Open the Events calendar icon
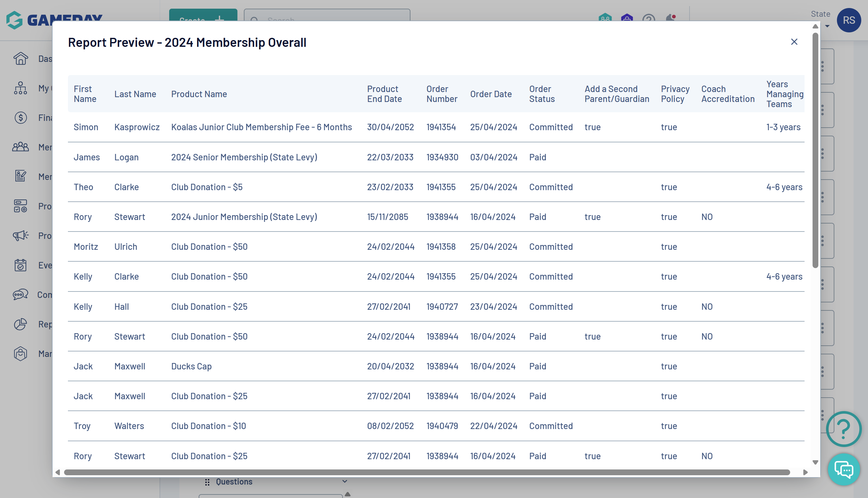Image resolution: width=868 pixels, height=498 pixels. tap(21, 265)
